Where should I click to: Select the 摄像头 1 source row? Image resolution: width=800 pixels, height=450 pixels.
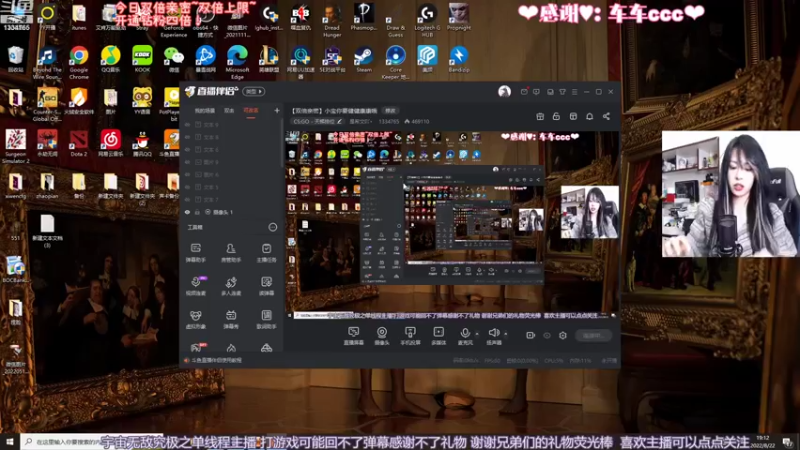pyautogui.click(x=231, y=212)
